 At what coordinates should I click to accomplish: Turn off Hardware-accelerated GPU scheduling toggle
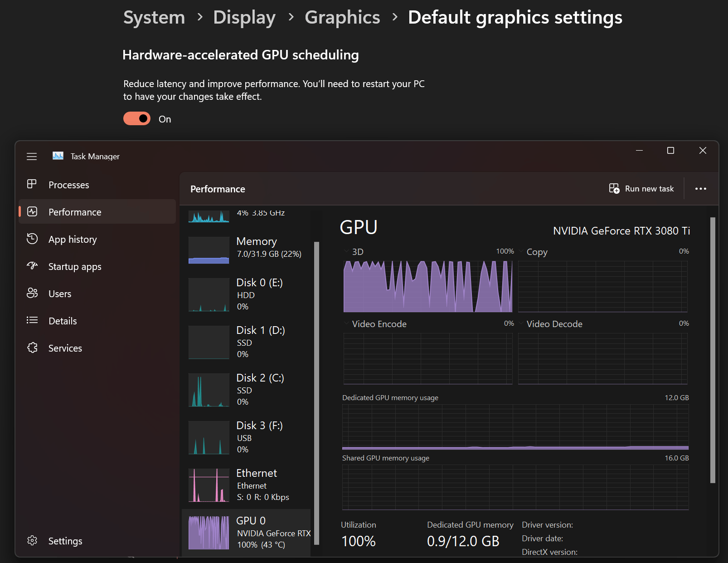137,118
